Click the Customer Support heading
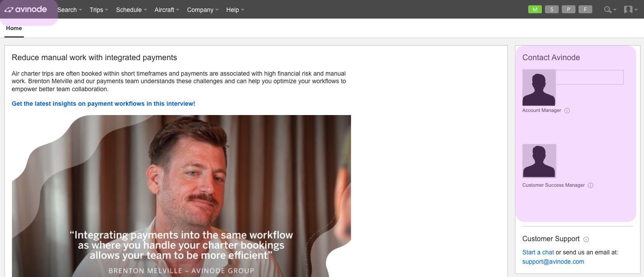The image size is (644, 277). 551,239
